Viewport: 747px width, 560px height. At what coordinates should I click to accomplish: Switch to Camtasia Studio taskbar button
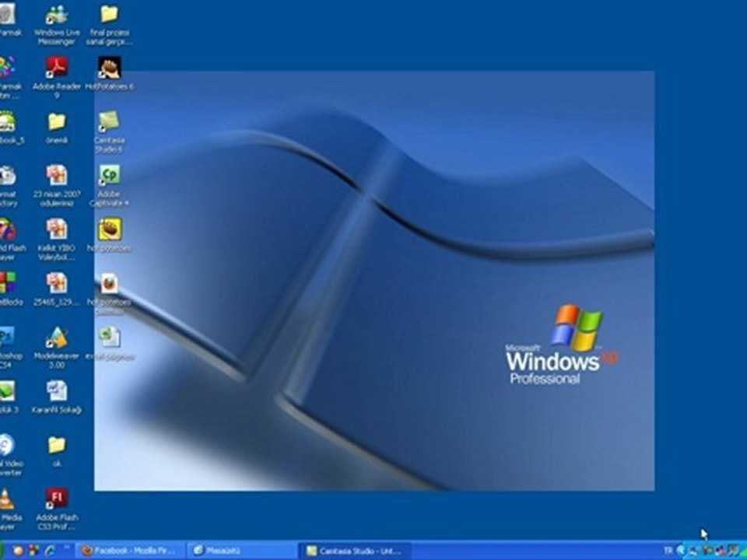355,551
